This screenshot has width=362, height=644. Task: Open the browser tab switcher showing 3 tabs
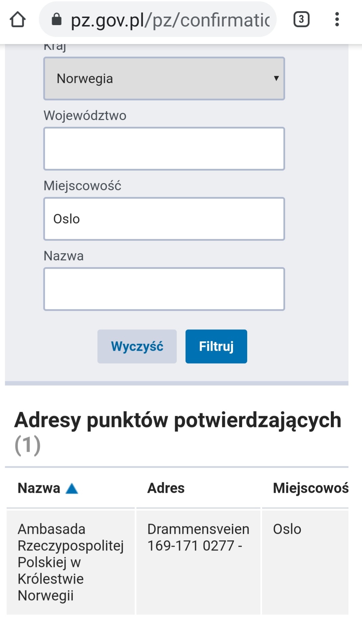coord(301,19)
